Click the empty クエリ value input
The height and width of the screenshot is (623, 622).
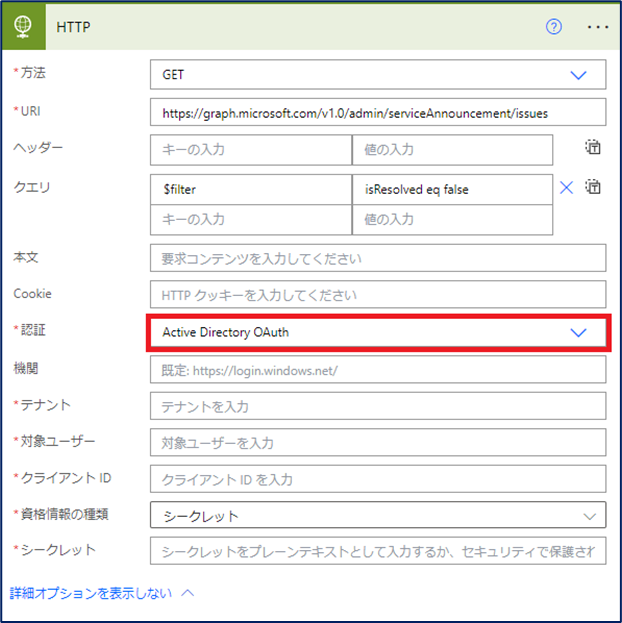(x=452, y=220)
